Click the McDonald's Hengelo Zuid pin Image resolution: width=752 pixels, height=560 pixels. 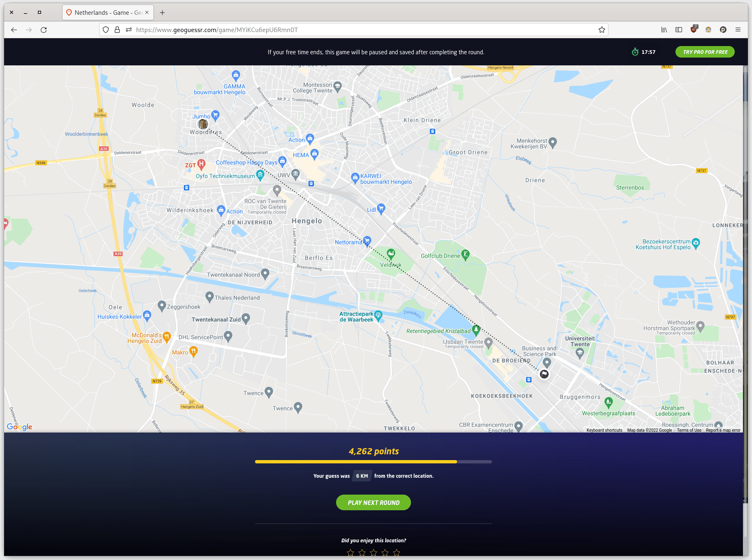(x=167, y=337)
